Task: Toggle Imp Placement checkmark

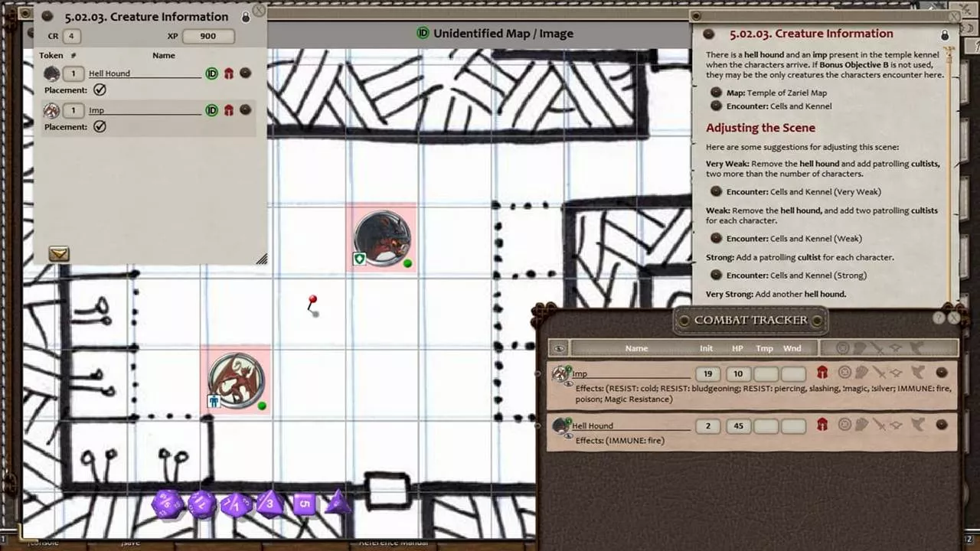Action: click(100, 127)
